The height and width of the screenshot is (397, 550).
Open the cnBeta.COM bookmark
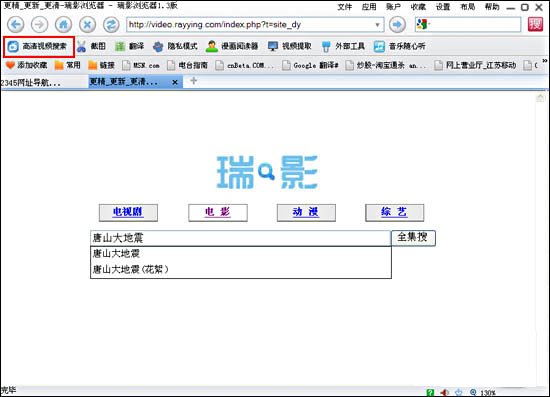click(x=244, y=65)
